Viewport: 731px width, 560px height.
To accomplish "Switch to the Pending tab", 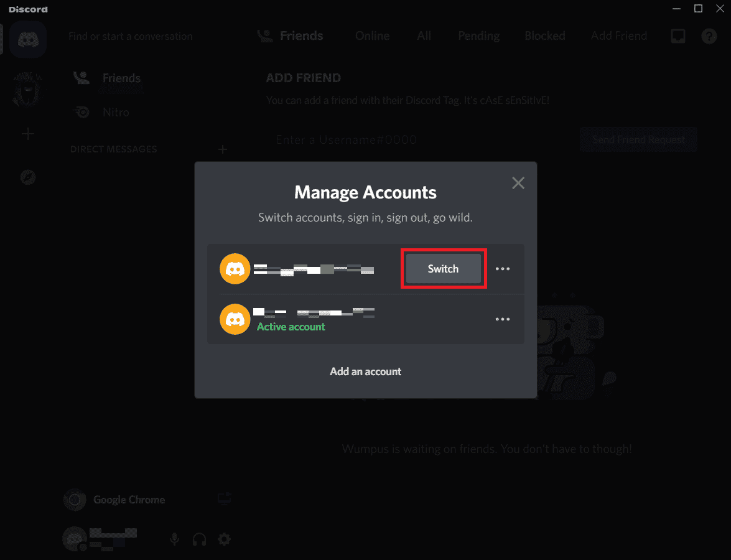I will coord(478,36).
